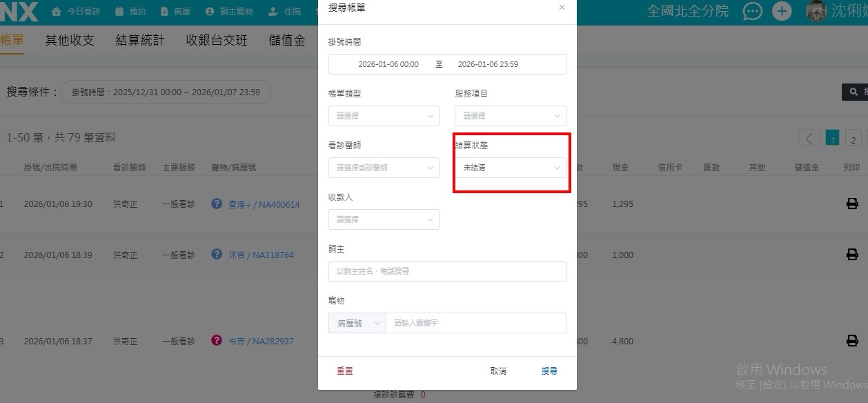This screenshot has width=868, height=403.
Task: Click the plus add icon in header
Action: pyautogui.click(x=781, y=12)
